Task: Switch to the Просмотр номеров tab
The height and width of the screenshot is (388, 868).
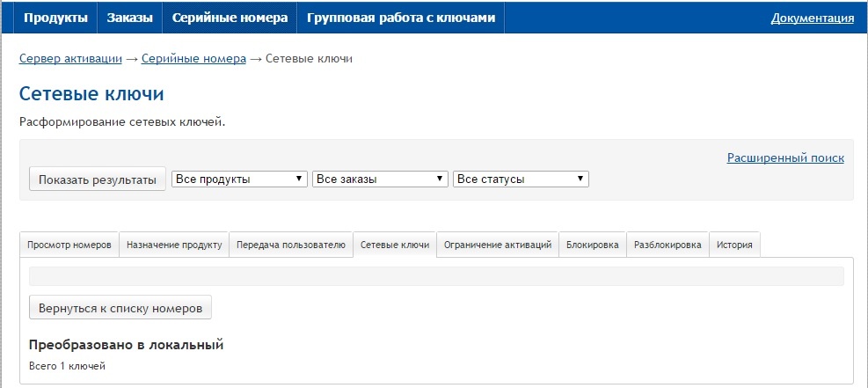Action: point(69,245)
